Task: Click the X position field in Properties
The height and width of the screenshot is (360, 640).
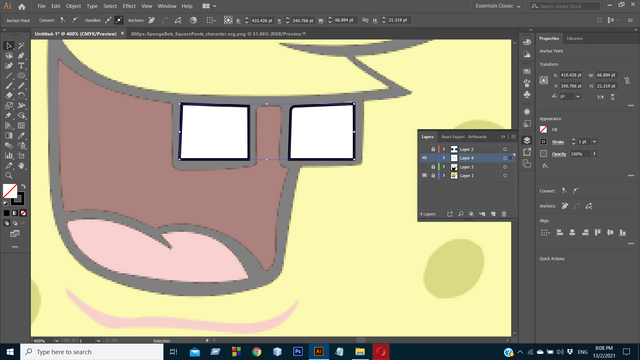Action: (571, 75)
